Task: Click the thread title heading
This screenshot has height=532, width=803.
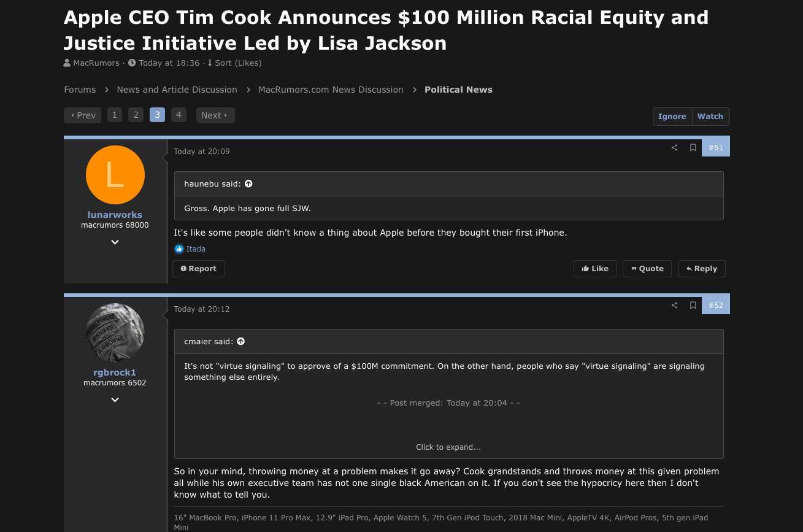Action: tap(386, 30)
